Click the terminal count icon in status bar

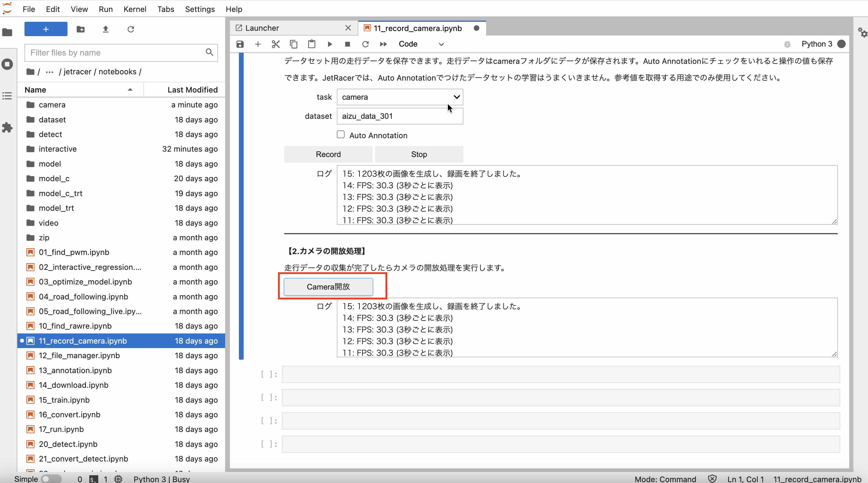click(x=93, y=479)
